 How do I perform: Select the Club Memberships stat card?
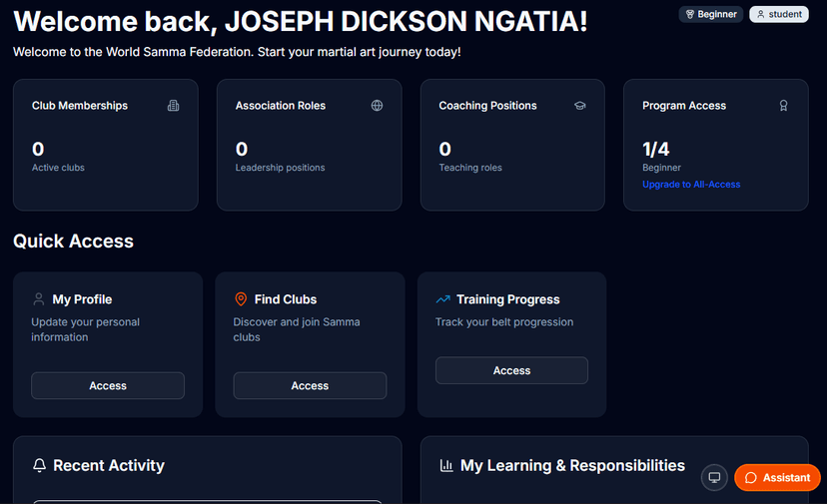pos(105,145)
